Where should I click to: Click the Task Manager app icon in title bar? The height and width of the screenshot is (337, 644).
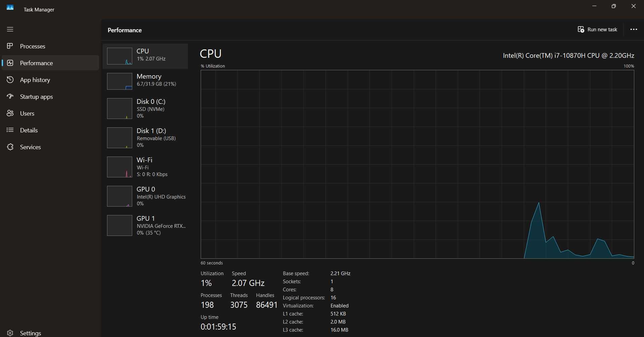tap(10, 7)
